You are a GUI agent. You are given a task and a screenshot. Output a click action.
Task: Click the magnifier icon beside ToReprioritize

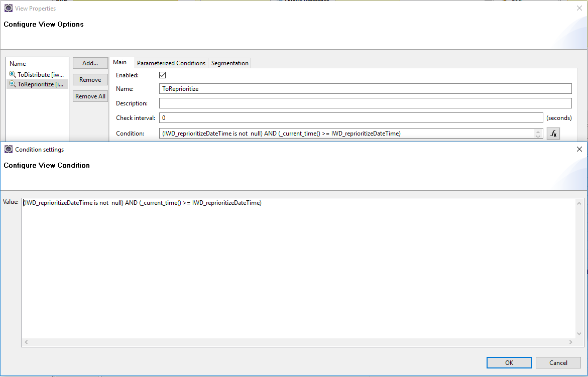12,84
